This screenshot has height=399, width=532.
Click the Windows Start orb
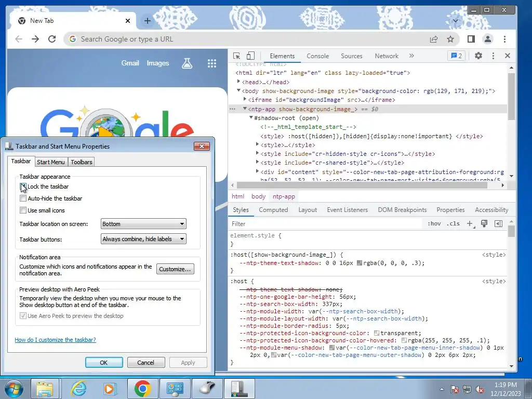pyautogui.click(x=14, y=388)
